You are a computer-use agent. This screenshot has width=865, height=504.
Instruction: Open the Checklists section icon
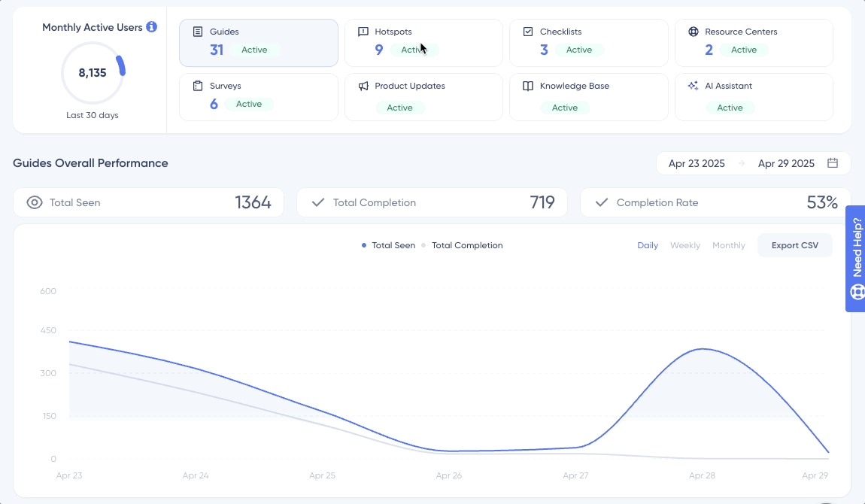coord(528,32)
